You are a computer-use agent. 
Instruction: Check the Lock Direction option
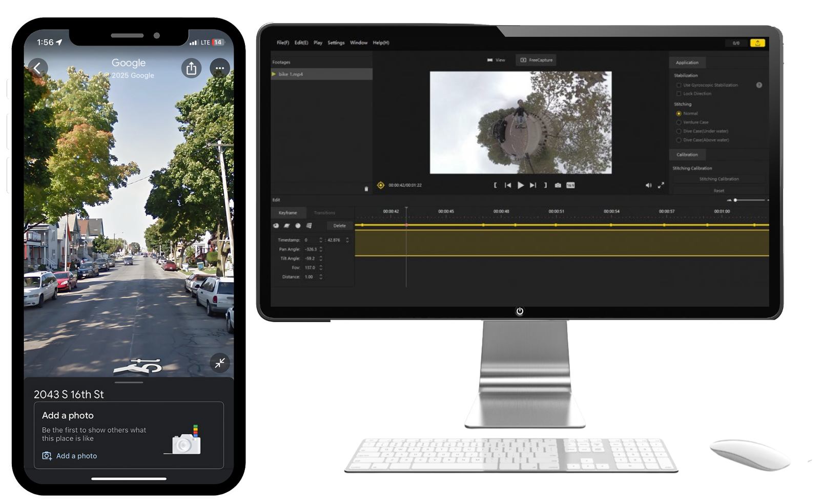[x=679, y=94]
